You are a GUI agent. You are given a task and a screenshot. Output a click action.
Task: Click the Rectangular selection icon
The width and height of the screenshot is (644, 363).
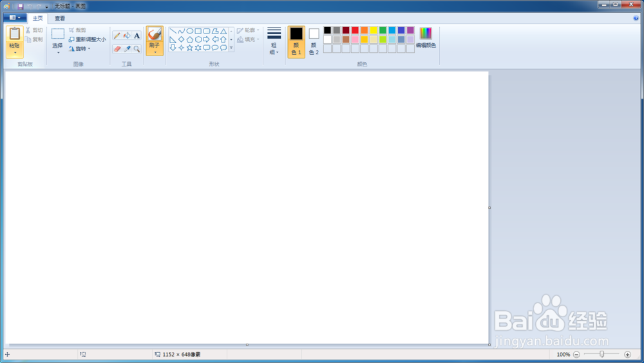point(58,34)
